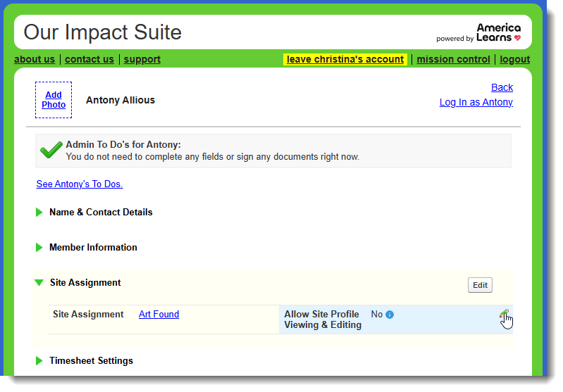
Task: Click the Allow Site Profile Viewing & Editing label
Action: 323,320
